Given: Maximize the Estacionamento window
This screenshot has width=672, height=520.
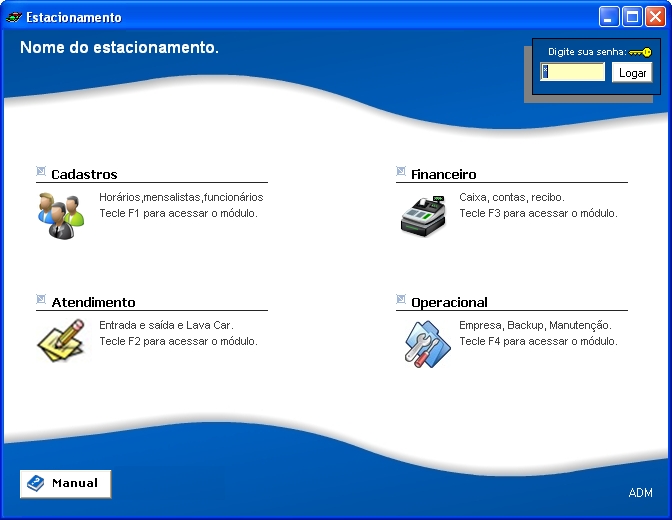Looking at the screenshot, I should click(x=632, y=17).
